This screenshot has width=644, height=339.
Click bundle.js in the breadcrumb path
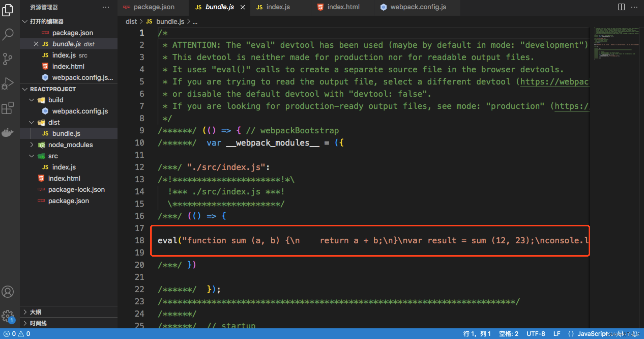(170, 22)
